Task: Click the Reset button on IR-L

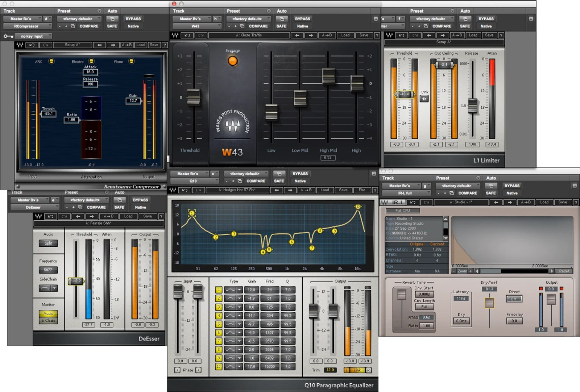Action: click(x=564, y=271)
